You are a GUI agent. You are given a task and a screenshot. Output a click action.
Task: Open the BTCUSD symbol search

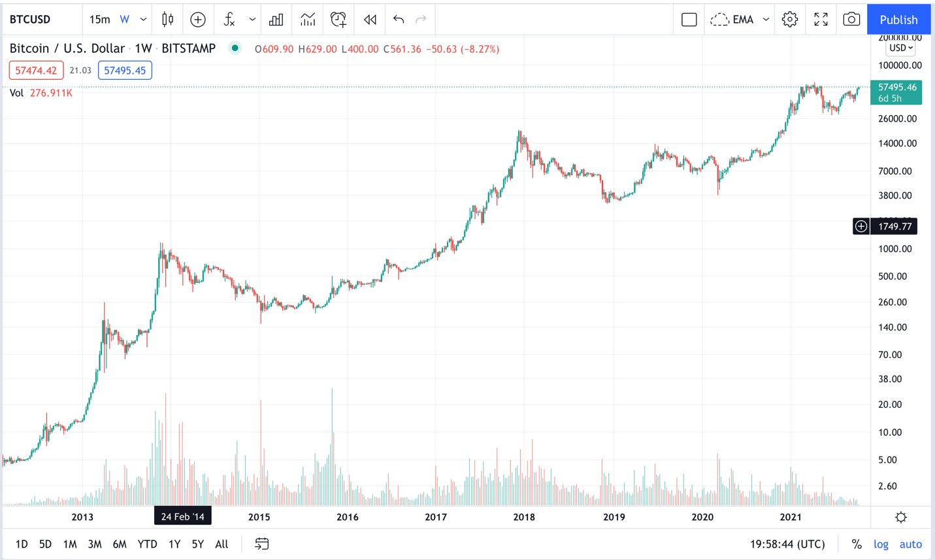pyautogui.click(x=30, y=20)
